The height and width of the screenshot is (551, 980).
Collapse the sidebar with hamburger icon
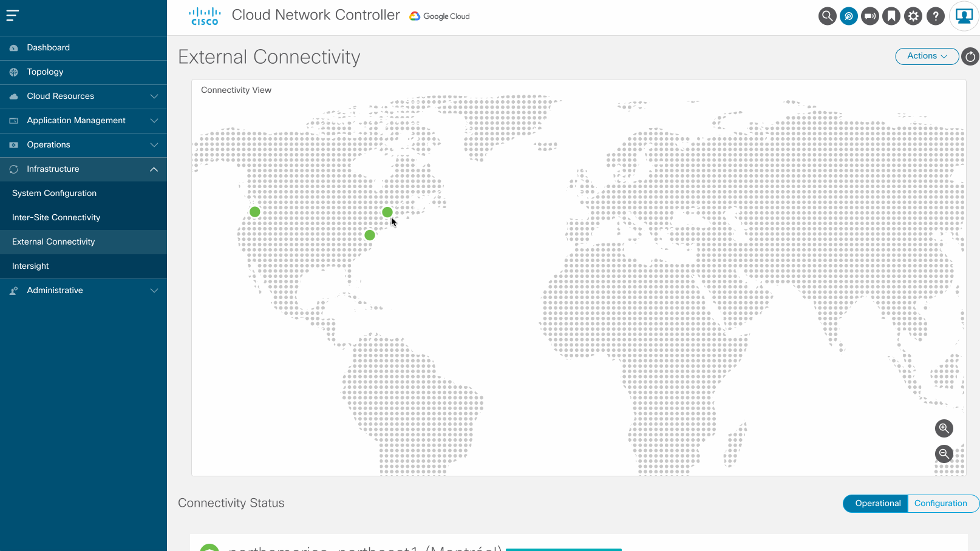[13, 16]
